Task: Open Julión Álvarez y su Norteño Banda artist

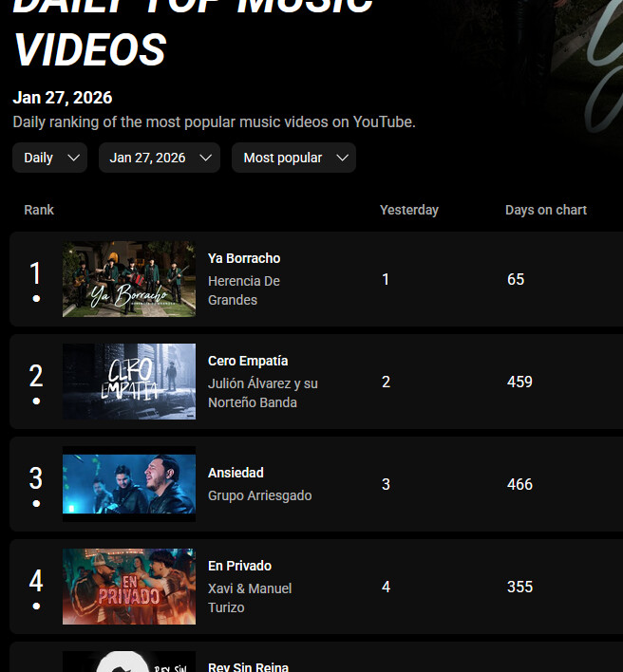Action: click(x=262, y=393)
